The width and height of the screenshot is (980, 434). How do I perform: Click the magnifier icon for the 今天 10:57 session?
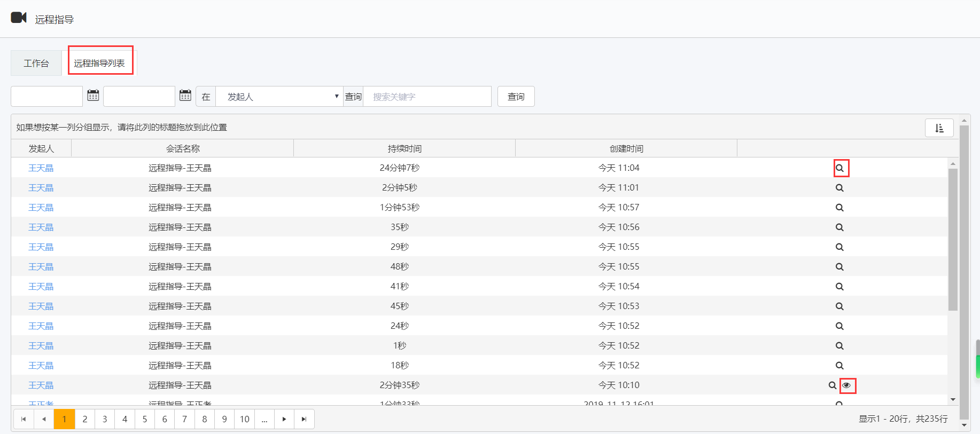click(839, 208)
